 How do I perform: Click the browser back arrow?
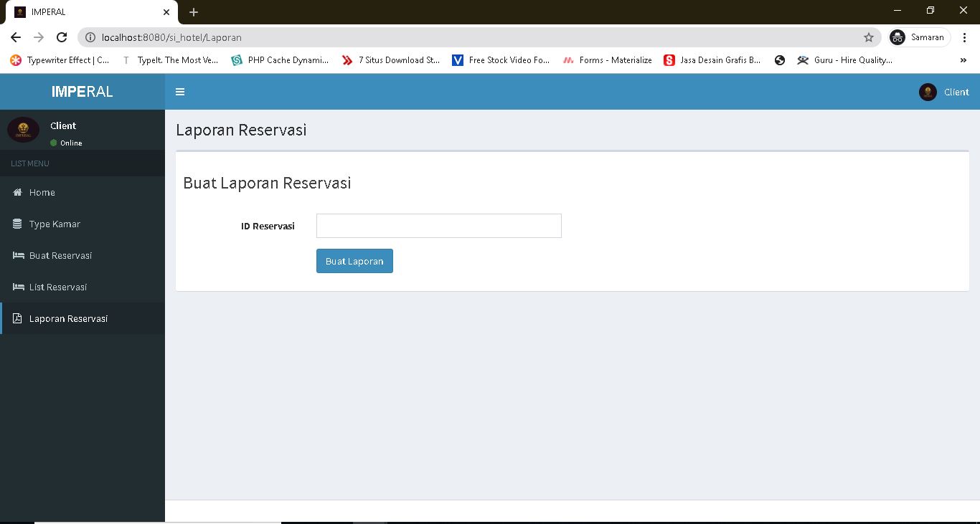coord(16,37)
